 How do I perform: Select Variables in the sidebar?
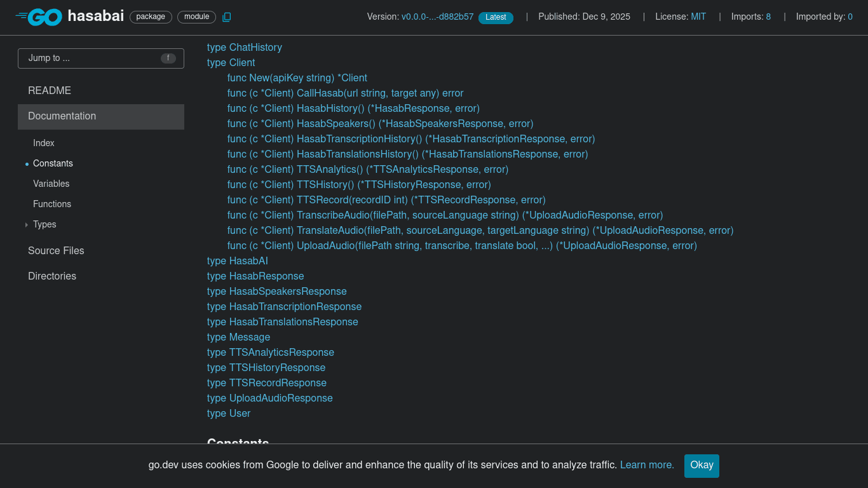click(51, 184)
